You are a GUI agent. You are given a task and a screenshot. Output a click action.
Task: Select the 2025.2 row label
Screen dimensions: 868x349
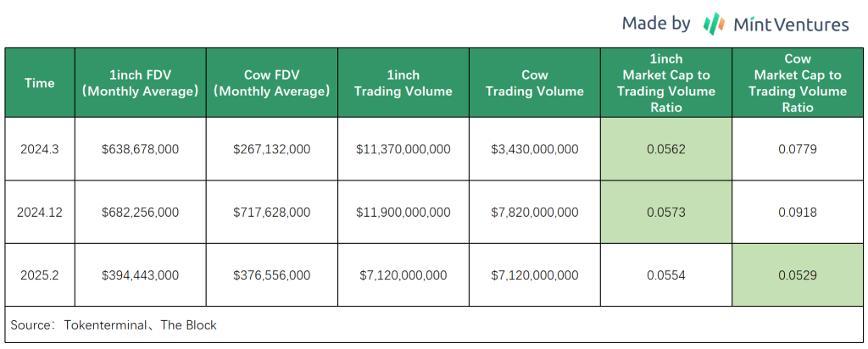tap(40, 275)
